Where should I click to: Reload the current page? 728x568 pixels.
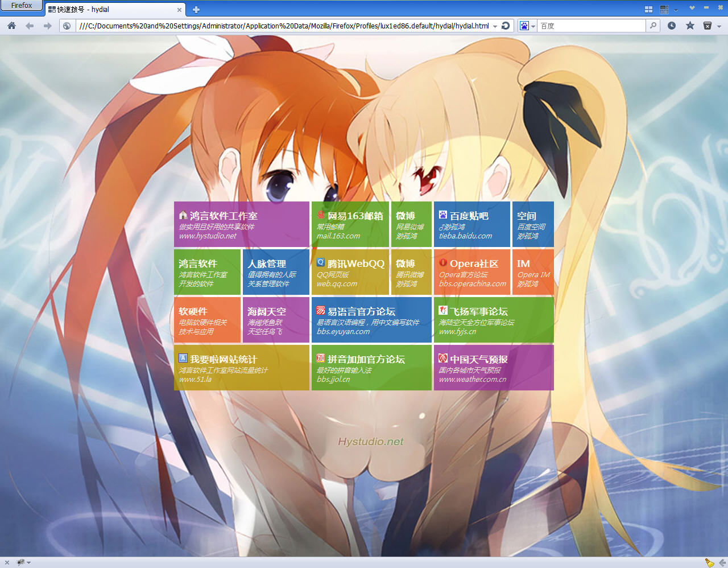[x=506, y=26]
